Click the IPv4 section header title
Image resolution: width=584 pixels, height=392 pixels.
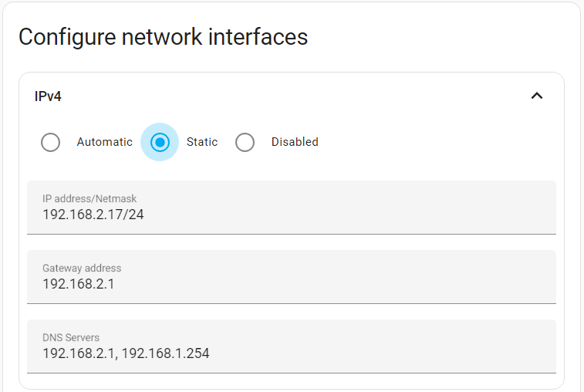(48, 96)
